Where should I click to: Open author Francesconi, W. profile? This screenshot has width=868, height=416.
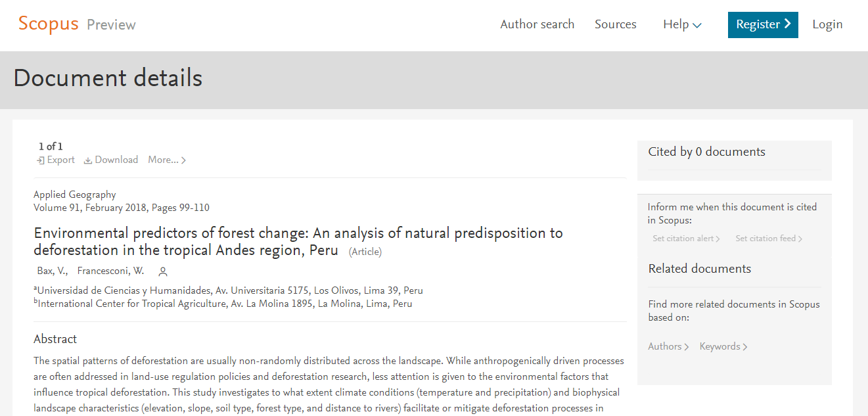[110, 271]
